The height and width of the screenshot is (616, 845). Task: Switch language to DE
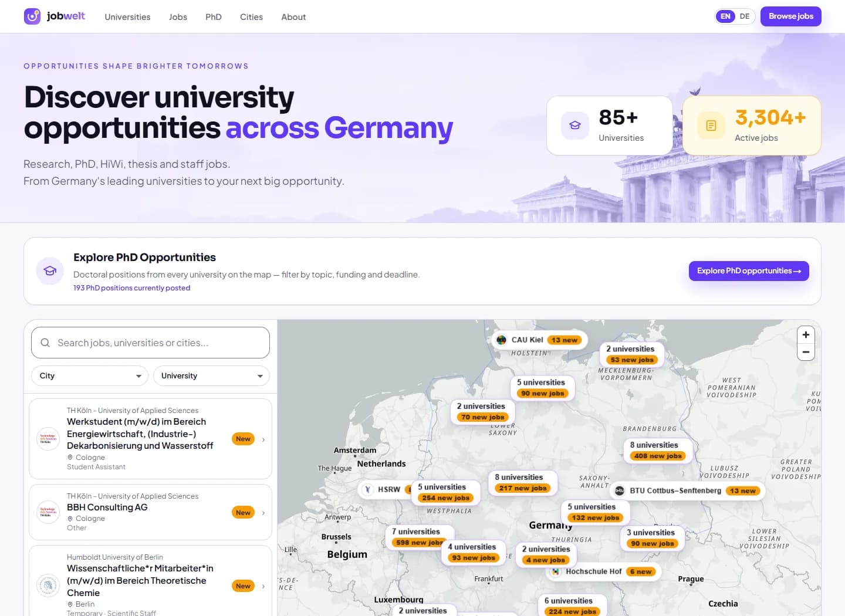[745, 16]
